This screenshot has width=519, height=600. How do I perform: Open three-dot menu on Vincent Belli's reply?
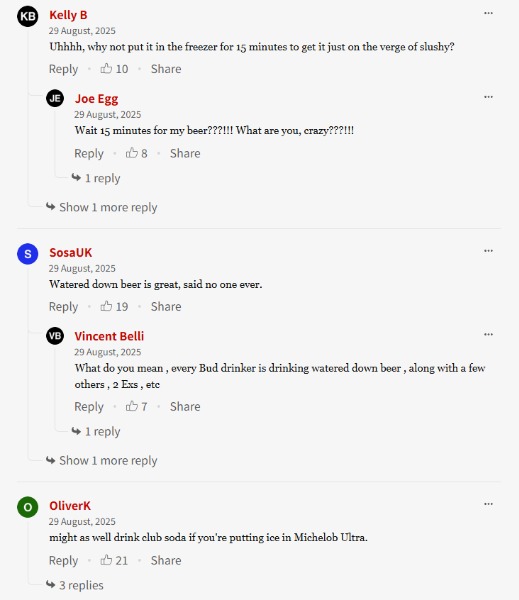point(488,334)
